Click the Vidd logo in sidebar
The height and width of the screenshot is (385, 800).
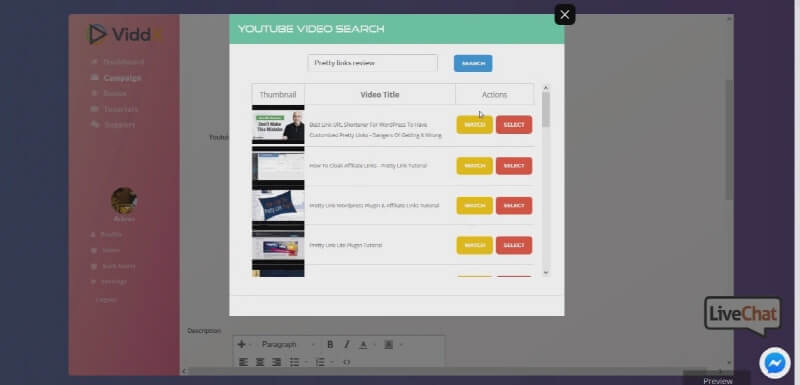point(124,34)
